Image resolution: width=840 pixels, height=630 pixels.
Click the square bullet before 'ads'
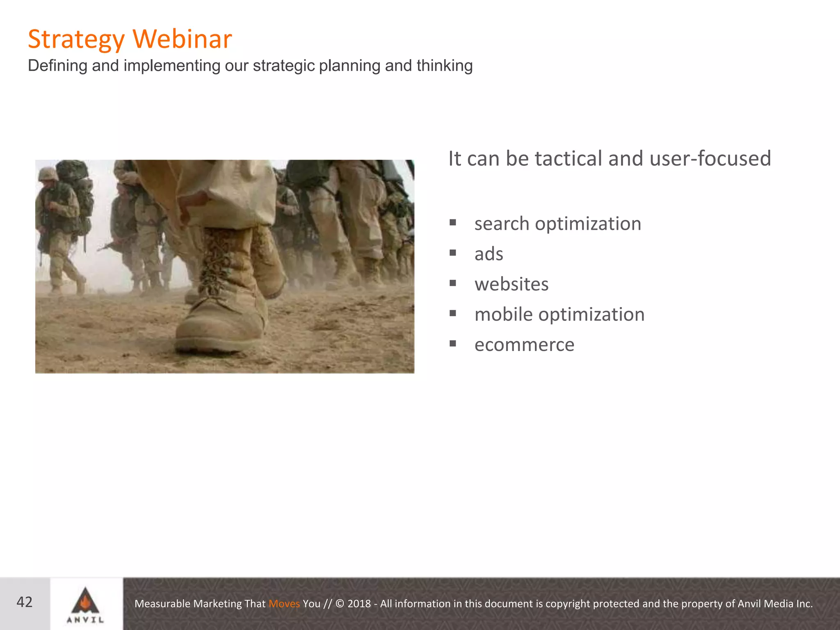click(453, 253)
